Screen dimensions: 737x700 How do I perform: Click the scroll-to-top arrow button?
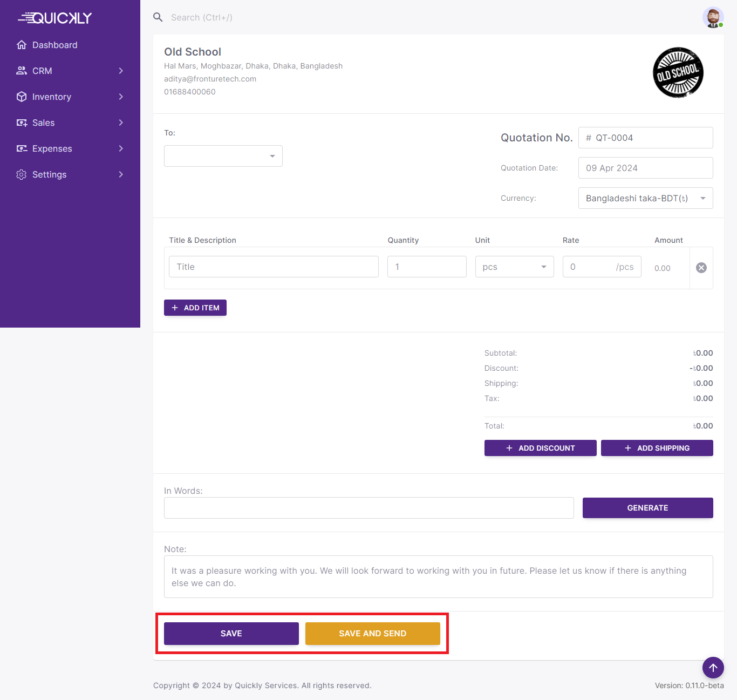pos(713,668)
